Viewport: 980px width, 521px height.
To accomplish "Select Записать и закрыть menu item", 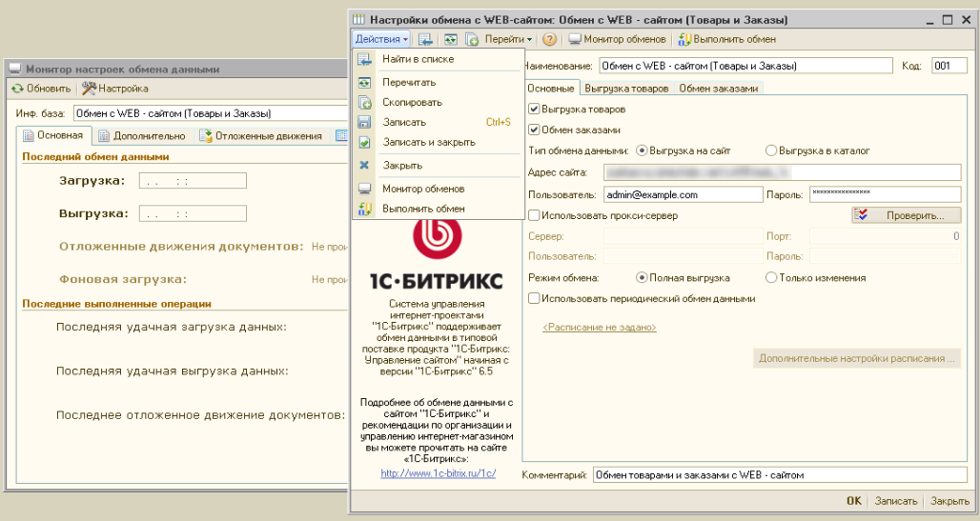I will (428, 142).
